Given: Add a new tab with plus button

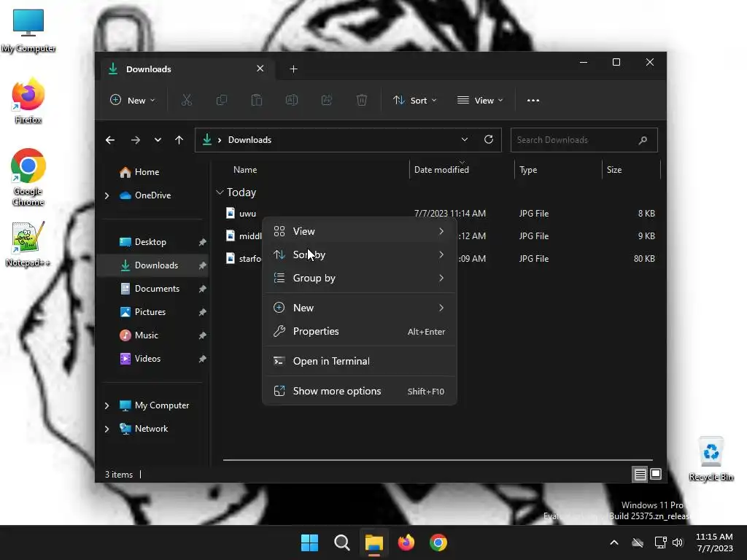Looking at the screenshot, I should pos(293,69).
